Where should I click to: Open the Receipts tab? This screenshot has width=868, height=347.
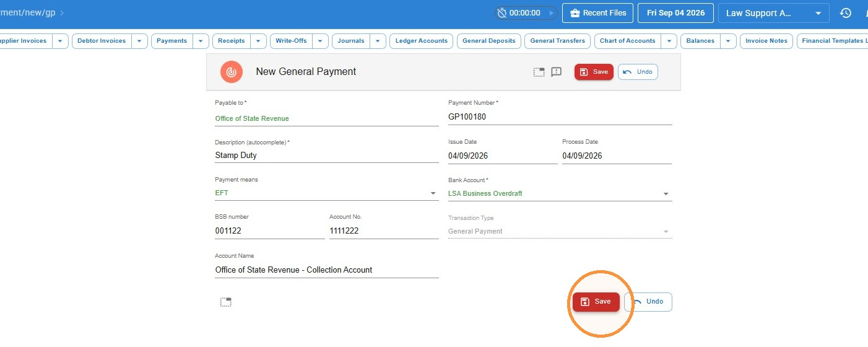pos(232,41)
